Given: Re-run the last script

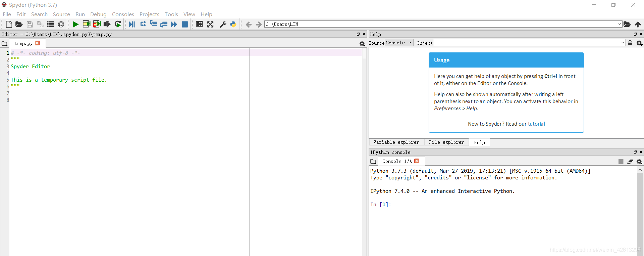Looking at the screenshot, I should point(118,24).
